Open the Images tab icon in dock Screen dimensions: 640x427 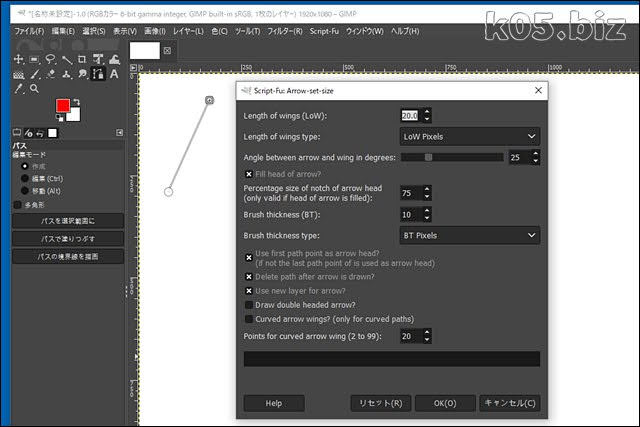click(x=53, y=133)
